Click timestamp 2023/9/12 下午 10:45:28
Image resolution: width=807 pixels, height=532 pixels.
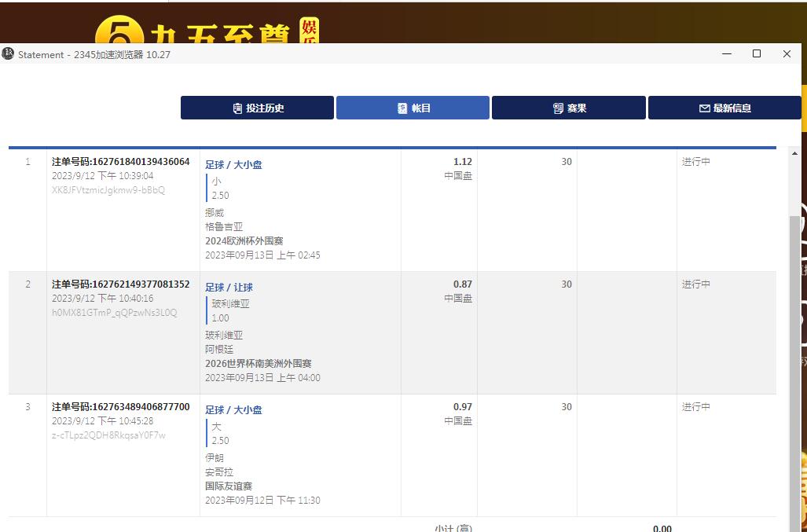point(102,420)
